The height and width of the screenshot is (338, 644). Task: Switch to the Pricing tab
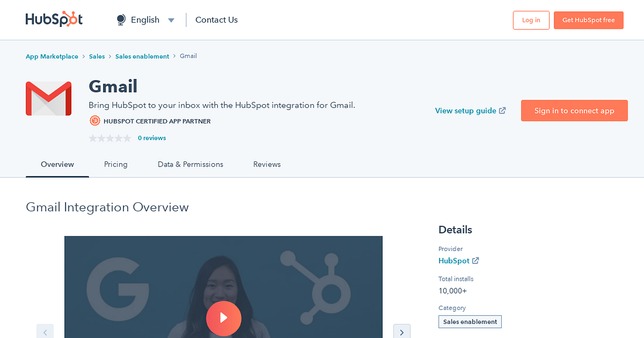pos(115,164)
